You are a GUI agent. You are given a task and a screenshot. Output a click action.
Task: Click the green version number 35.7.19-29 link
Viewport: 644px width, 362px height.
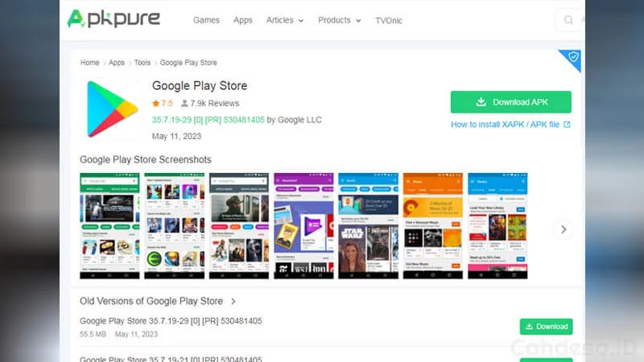pos(208,120)
